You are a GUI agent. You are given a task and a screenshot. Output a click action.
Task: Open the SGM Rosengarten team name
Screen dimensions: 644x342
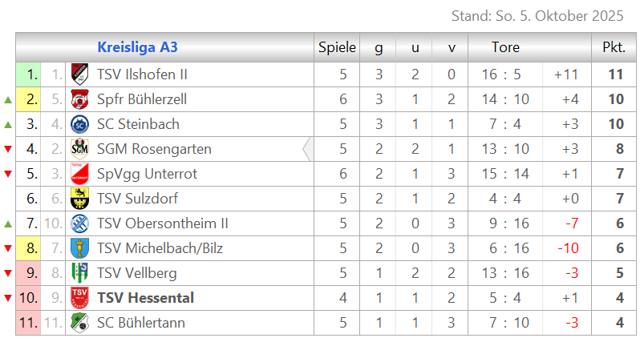154,149
